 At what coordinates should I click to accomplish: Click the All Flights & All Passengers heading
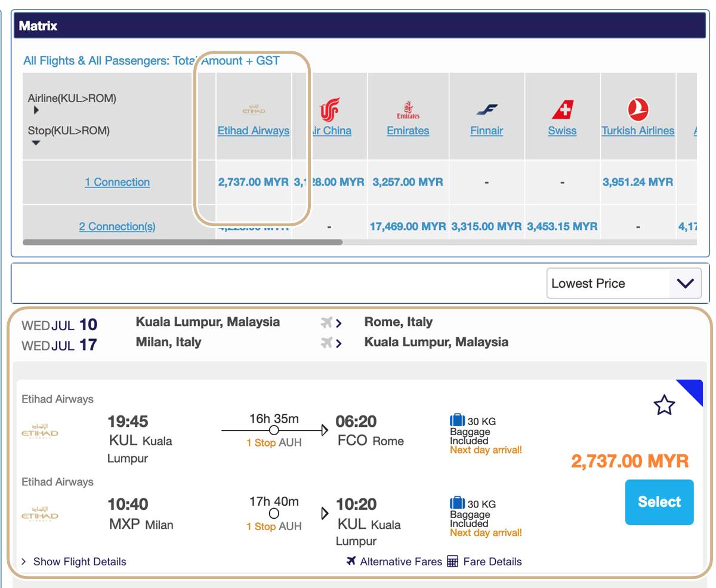[152, 60]
